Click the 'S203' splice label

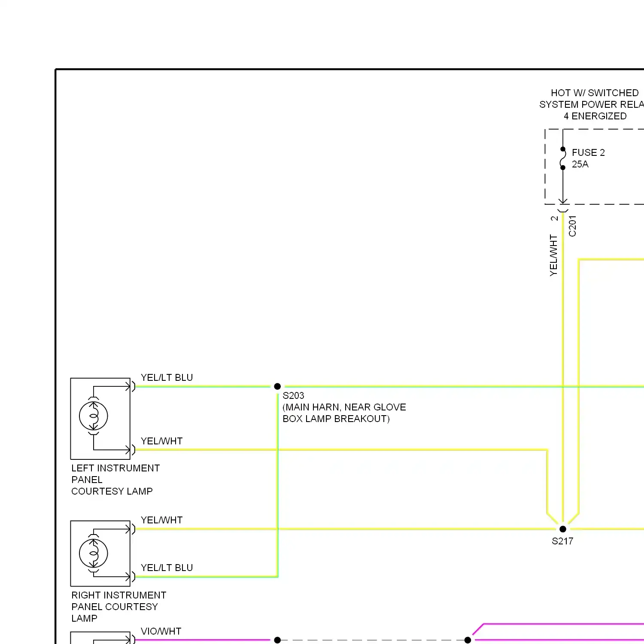(x=293, y=395)
